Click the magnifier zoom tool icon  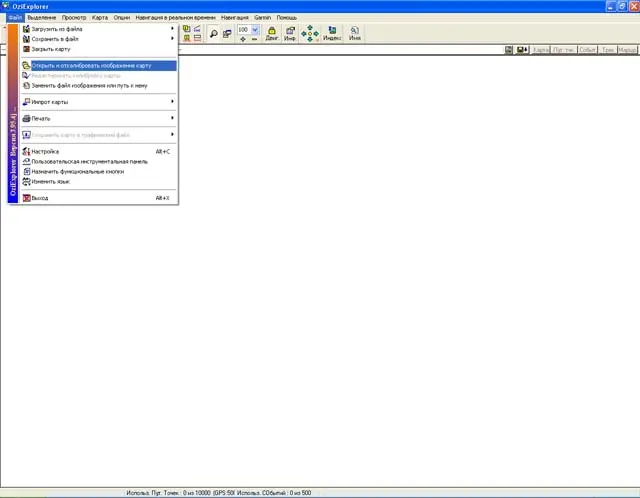click(213, 33)
